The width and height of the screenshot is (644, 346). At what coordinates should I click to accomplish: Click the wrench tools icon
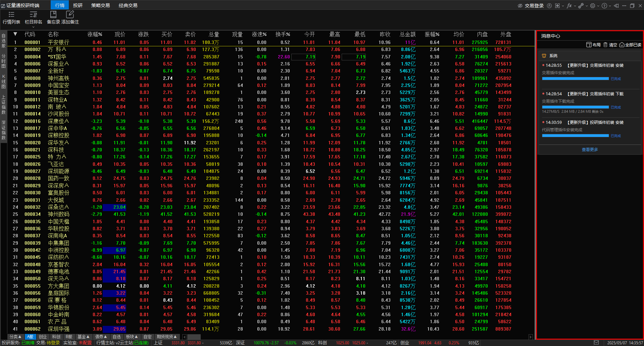pos(581,6)
